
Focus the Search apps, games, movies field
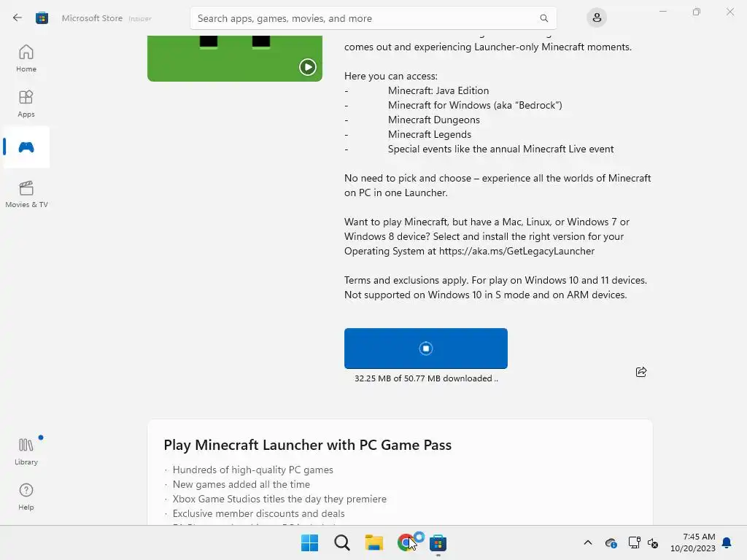[x=373, y=18]
